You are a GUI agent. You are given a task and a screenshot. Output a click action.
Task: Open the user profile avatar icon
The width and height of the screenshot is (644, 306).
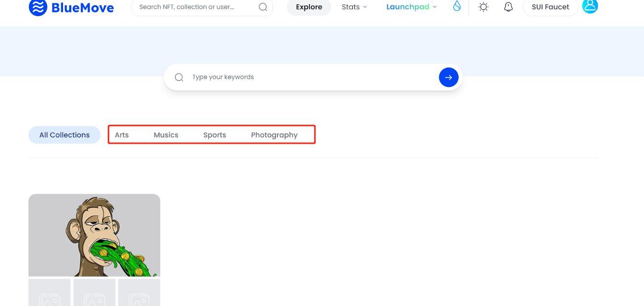(590, 6)
